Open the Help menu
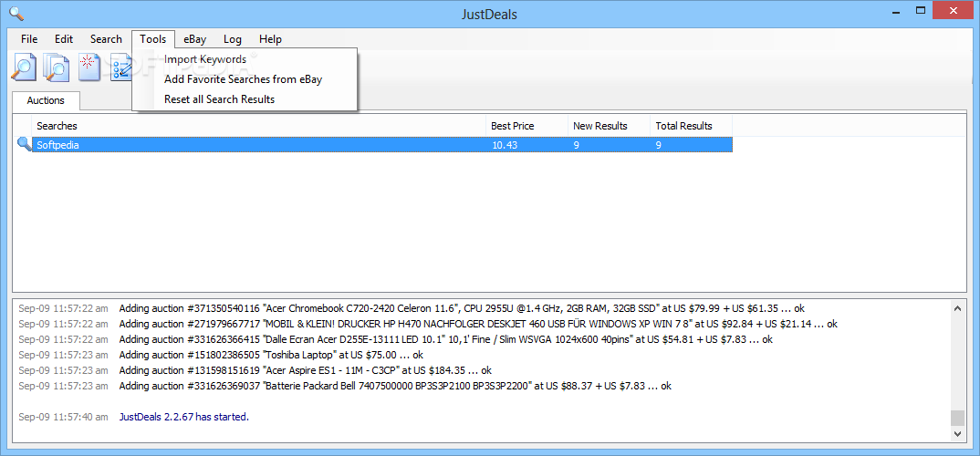This screenshot has width=980, height=456. (271, 38)
